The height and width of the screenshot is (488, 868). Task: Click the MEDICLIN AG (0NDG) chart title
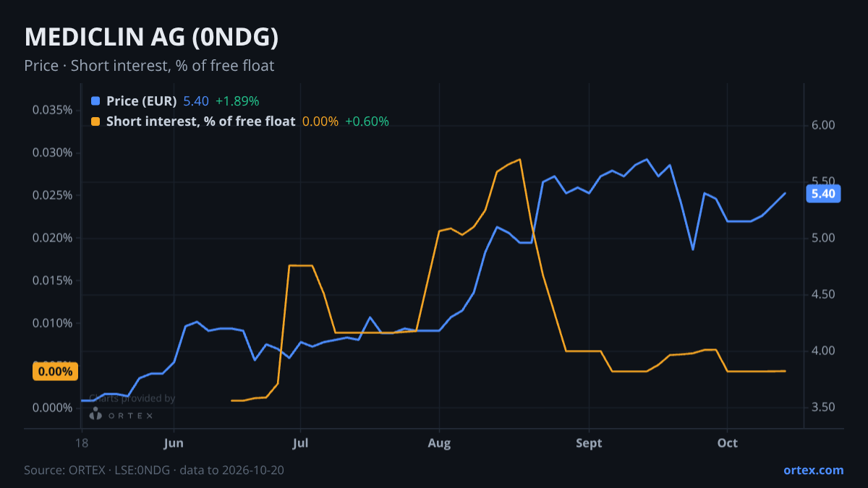151,37
